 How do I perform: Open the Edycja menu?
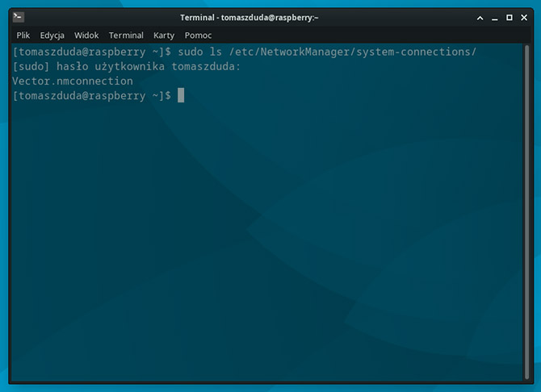(52, 35)
